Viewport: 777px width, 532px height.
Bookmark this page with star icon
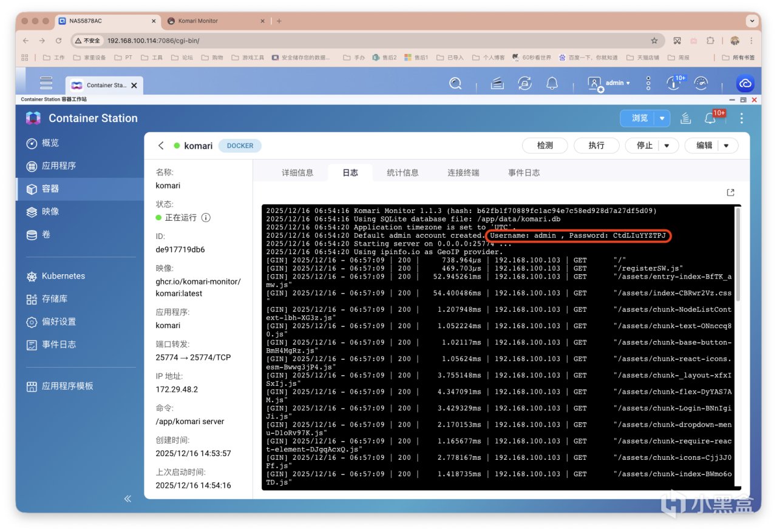[654, 41]
